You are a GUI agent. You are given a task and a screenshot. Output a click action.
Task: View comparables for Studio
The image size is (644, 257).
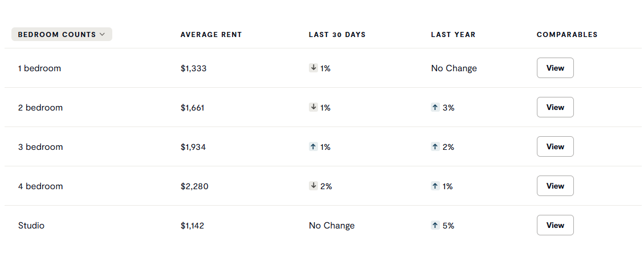coord(555,225)
